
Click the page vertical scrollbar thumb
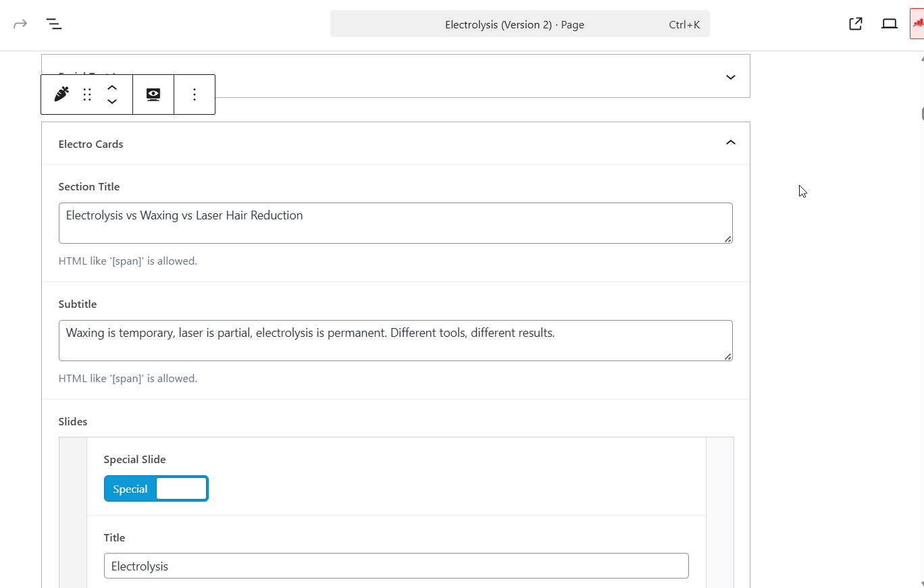click(x=921, y=113)
